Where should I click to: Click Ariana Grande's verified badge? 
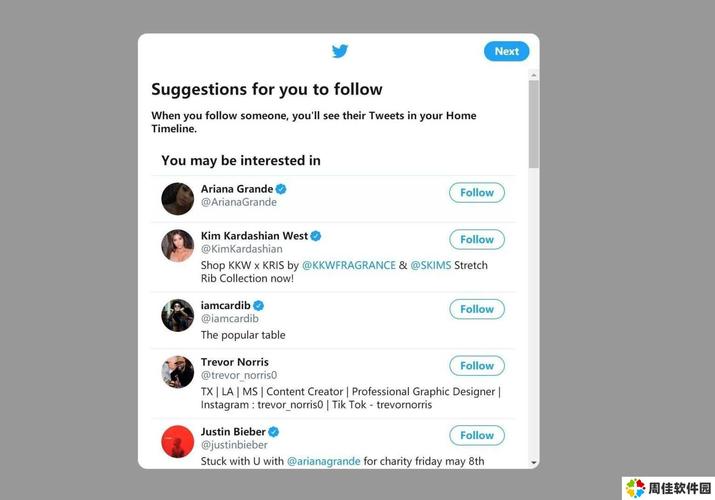pos(282,189)
